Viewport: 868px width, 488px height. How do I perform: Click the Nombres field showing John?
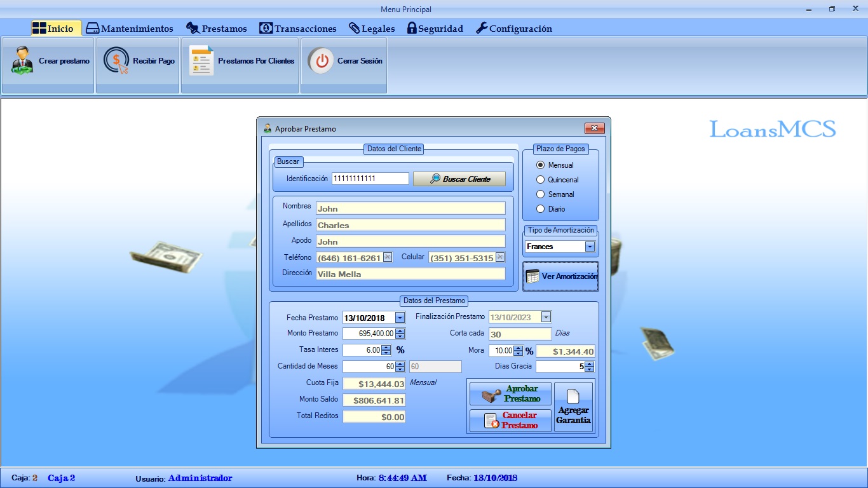coord(410,208)
